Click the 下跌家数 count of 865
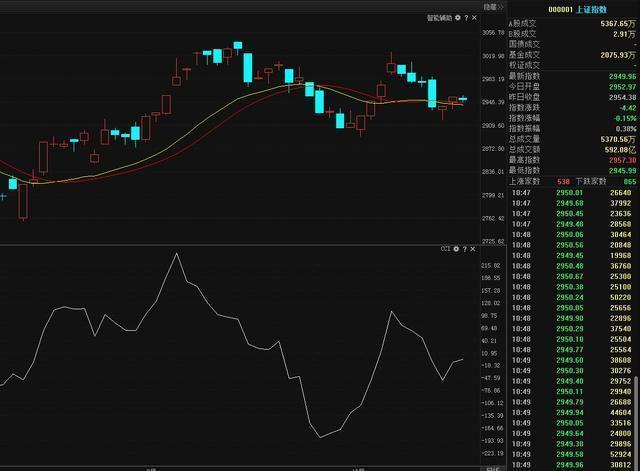640x471 pixels. point(629,182)
